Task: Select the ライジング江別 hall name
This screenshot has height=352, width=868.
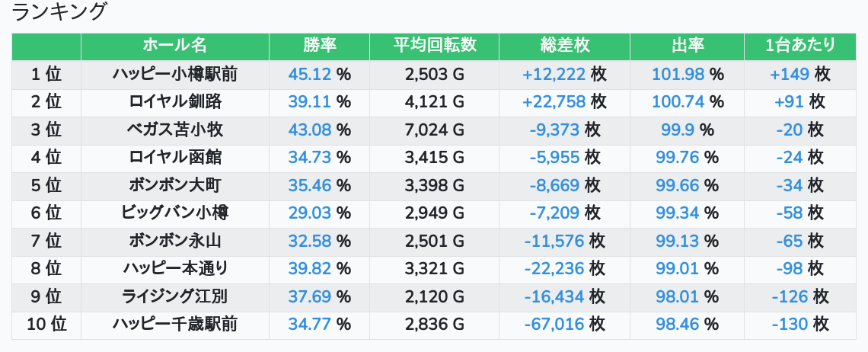Action: click(174, 297)
